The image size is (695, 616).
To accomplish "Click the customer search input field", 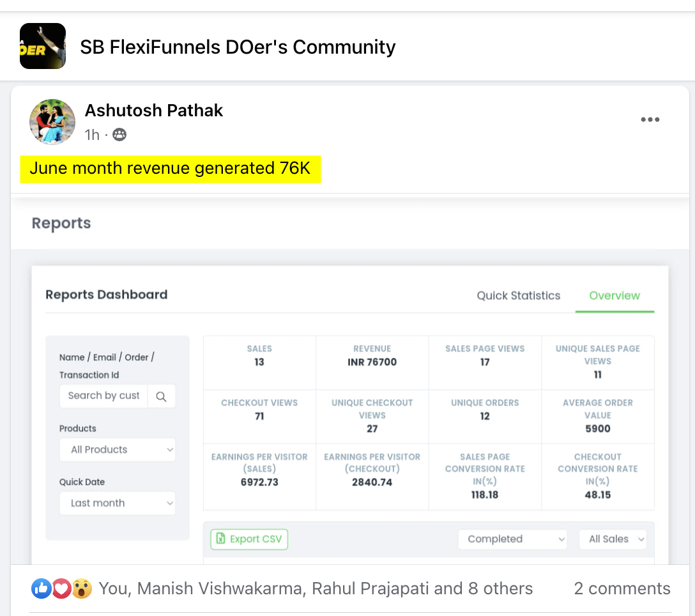I will [103, 396].
